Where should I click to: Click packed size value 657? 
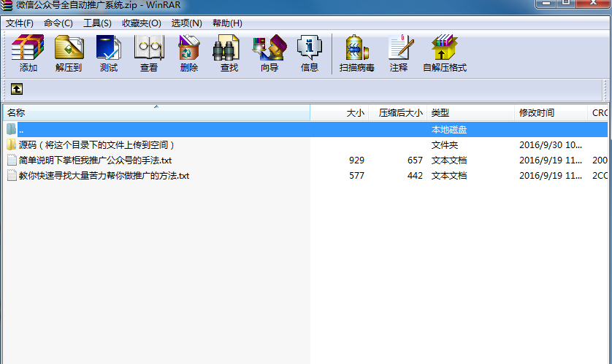tap(415, 160)
